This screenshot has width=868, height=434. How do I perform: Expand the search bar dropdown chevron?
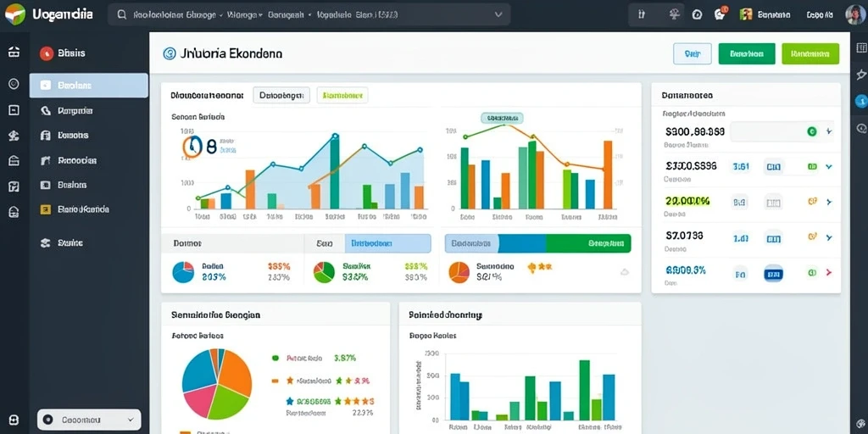click(498, 15)
